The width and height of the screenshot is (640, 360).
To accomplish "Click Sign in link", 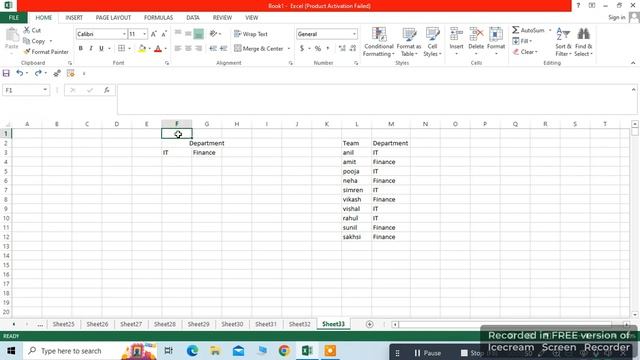I will (x=616, y=18).
